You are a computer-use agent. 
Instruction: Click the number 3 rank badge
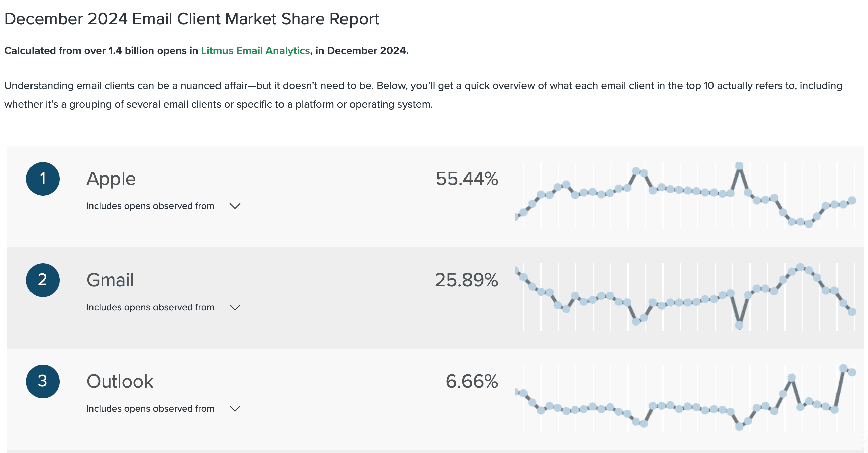[43, 381]
